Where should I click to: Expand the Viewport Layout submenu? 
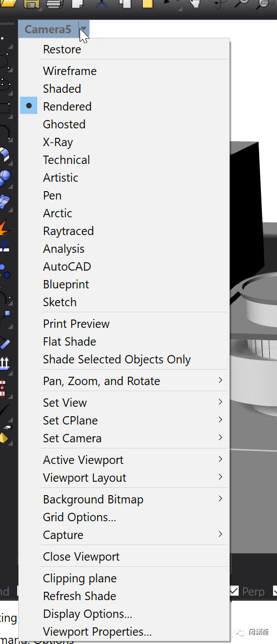(x=124, y=478)
